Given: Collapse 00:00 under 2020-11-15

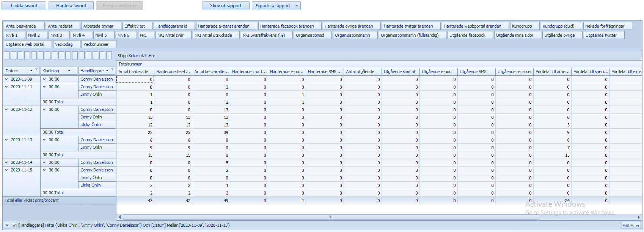Looking at the screenshot, I should click(44, 170).
